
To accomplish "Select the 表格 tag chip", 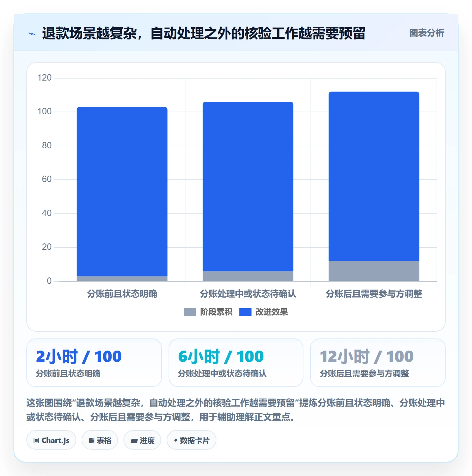I will [x=100, y=440].
